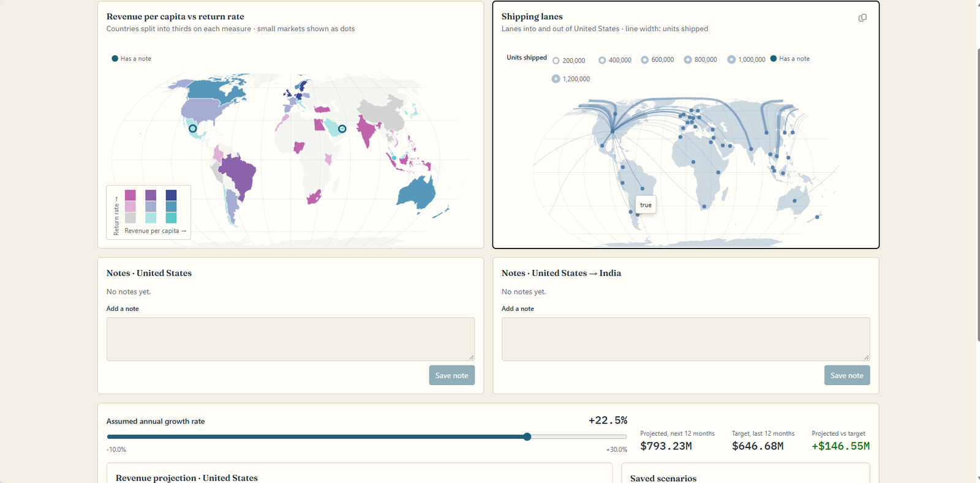Select the small teal dot near Singapore on revenue map
Screen dimensions: 980x483
[x=394, y=158]
